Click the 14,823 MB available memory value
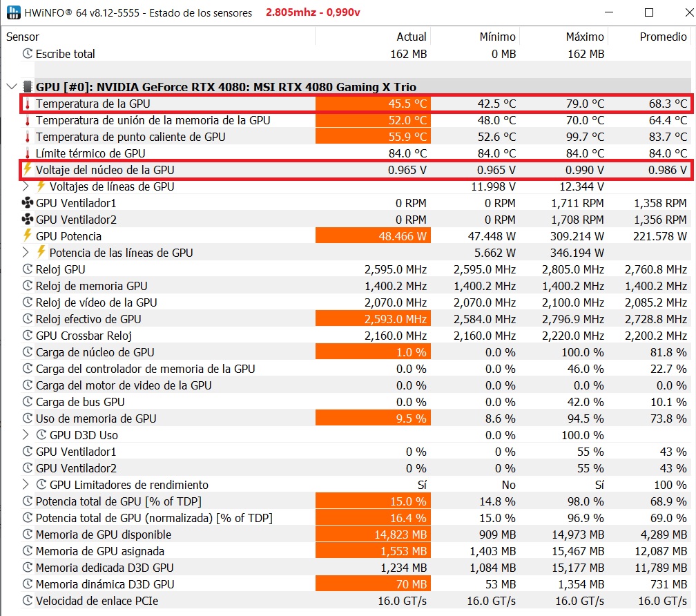The height and width of the screenshot is (616, 696). (x=400, y=535)
